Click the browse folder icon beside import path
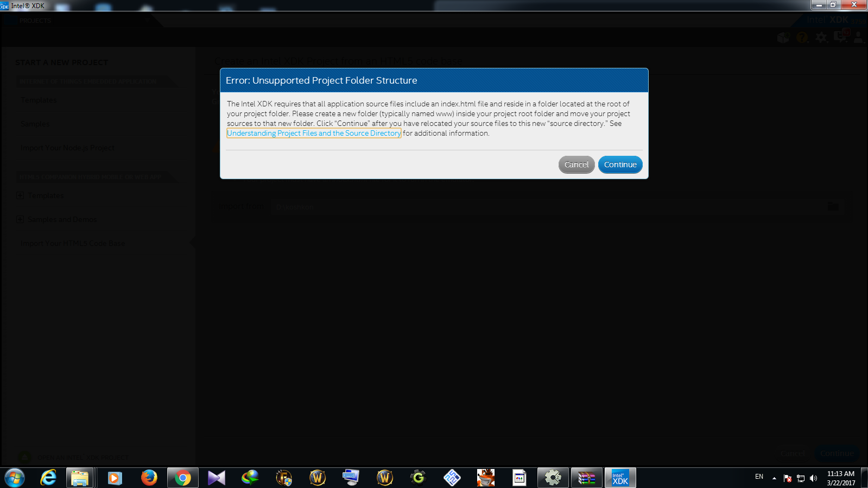Image resolution: width=868 pixels, height=488 pixels. point(833,207)
